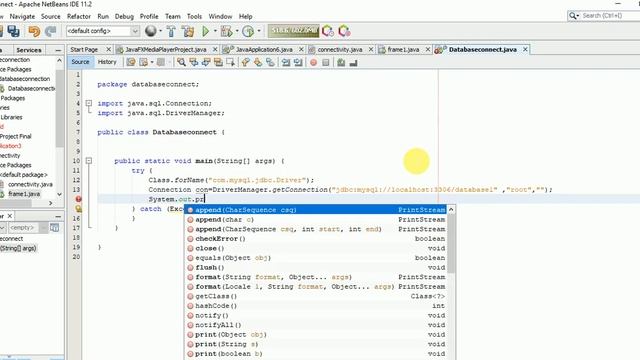Click the globe browser icon
This screenshot has width=640, height=360.
click(x=151, y=31)
